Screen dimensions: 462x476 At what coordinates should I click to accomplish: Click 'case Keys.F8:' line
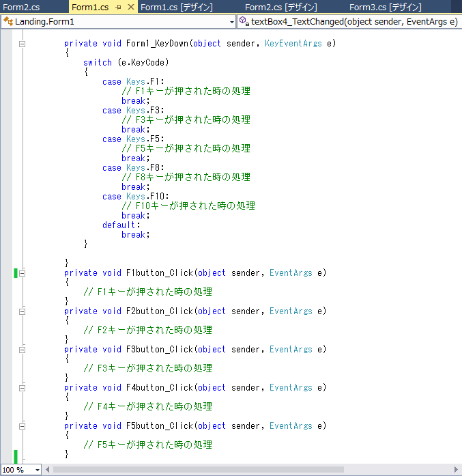pos(133,168)
